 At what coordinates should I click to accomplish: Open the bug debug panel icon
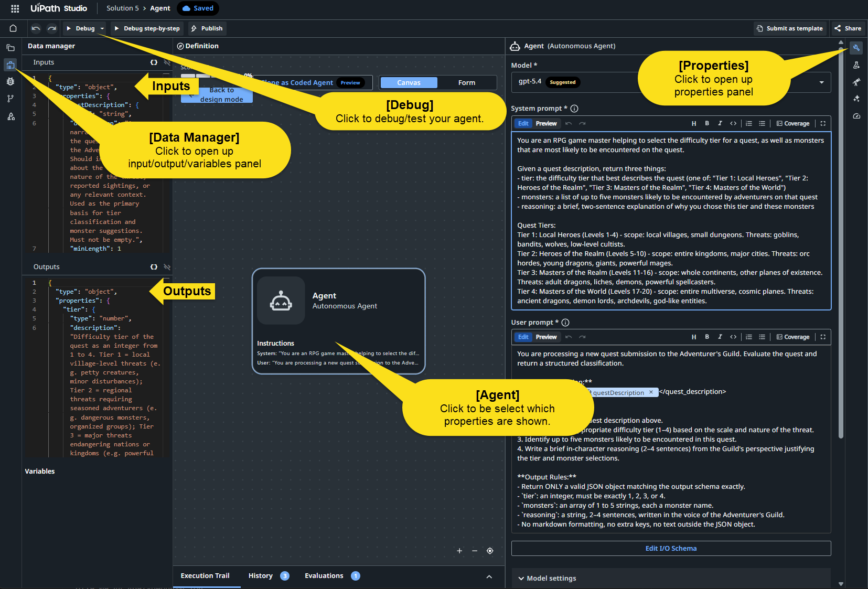10,82
